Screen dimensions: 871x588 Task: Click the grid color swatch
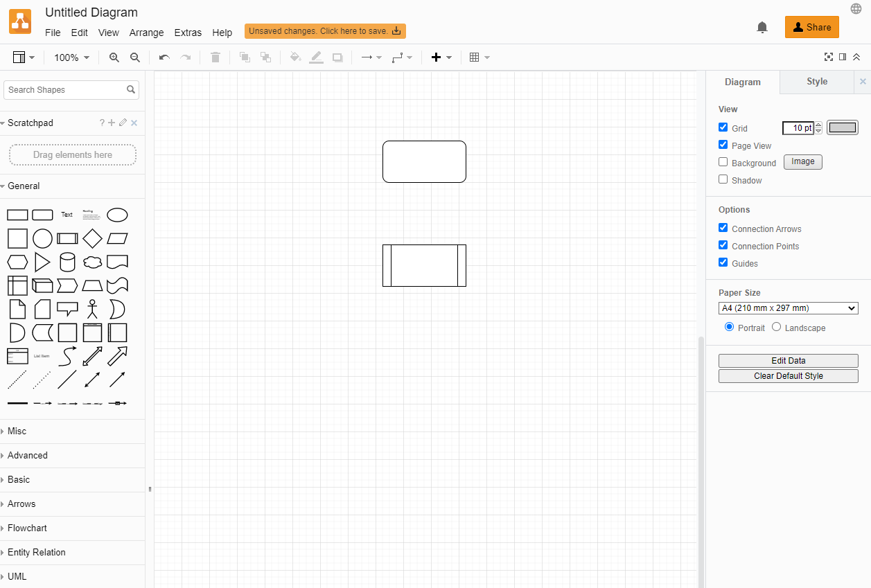[x=843, y=127]
